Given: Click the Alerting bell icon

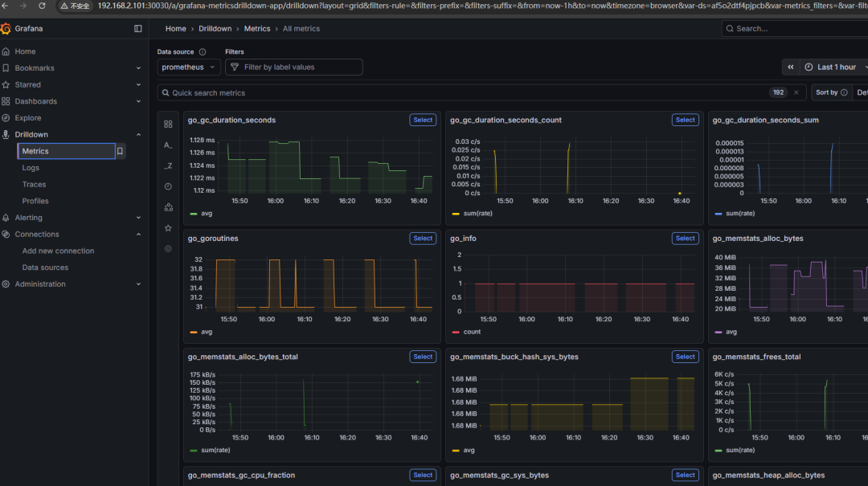Looking at the screenshot, I should (x=6, y=218).
